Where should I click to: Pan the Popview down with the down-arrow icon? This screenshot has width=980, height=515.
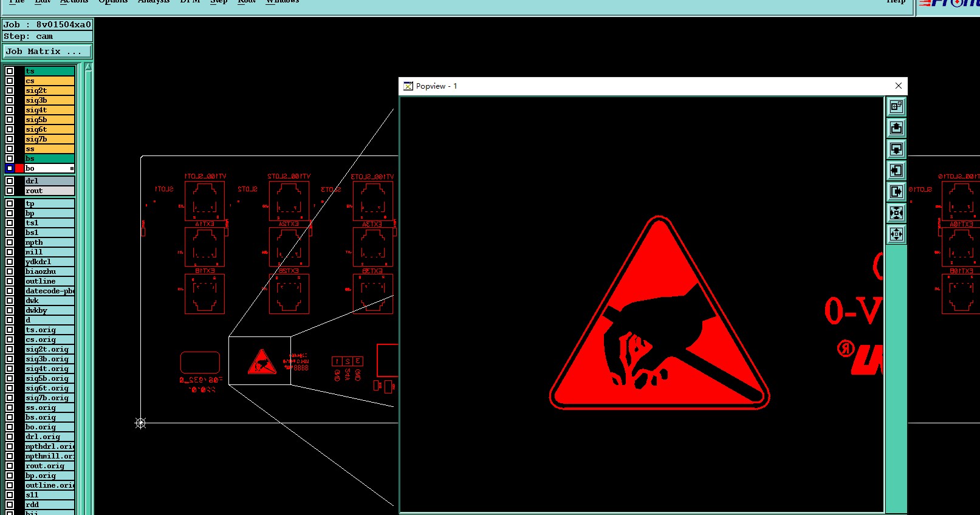[896, 149]
